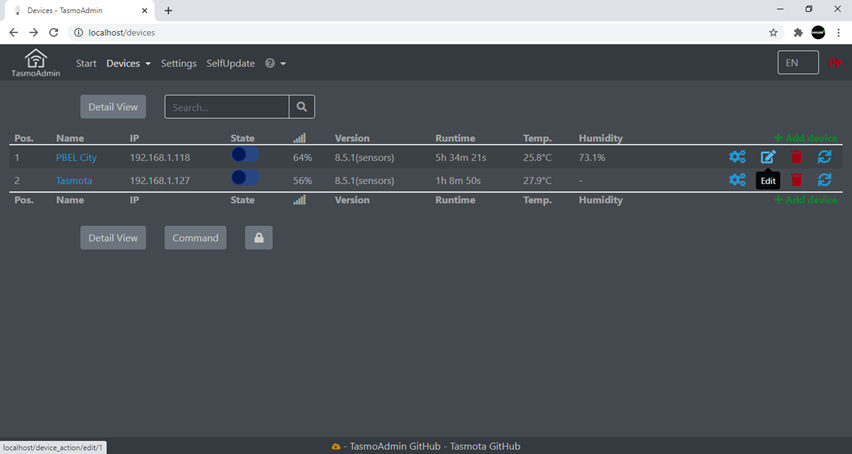
Task: Open the Tasmota device name link
Action: click(74, 180)
